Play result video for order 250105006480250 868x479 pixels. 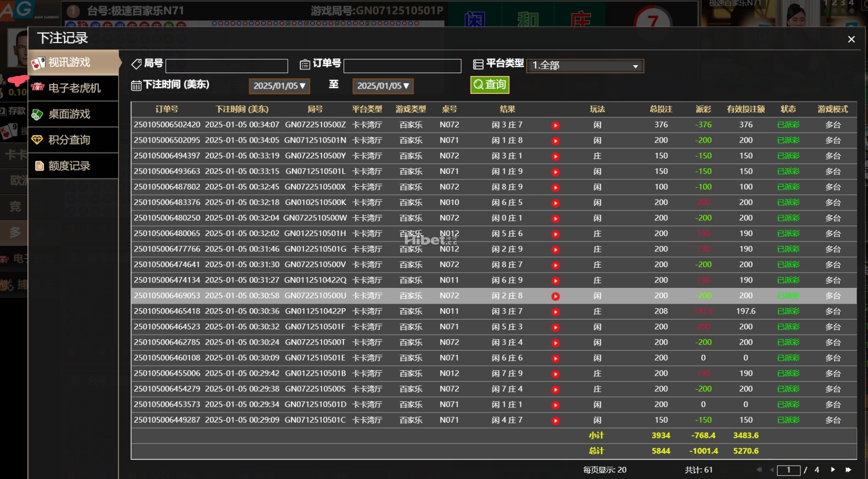pos(555,219)
